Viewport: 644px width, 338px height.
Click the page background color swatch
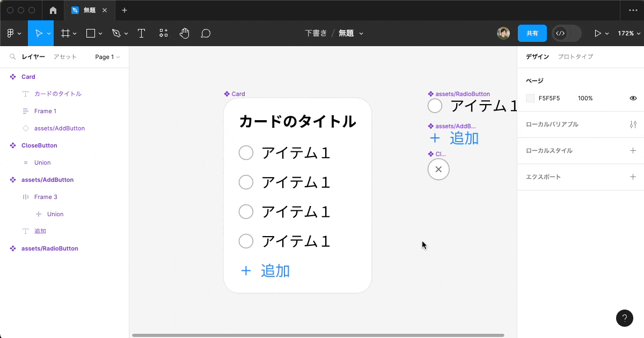(x=530, y=98)
